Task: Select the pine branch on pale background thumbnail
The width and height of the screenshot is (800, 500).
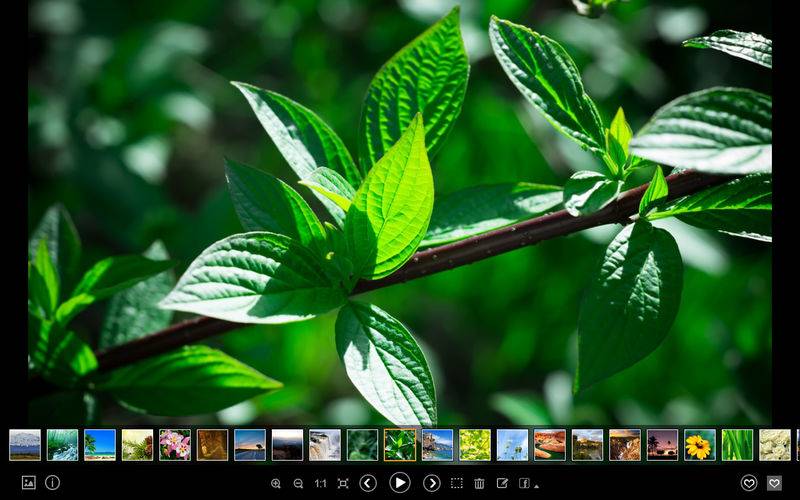Action: [137, 445]
